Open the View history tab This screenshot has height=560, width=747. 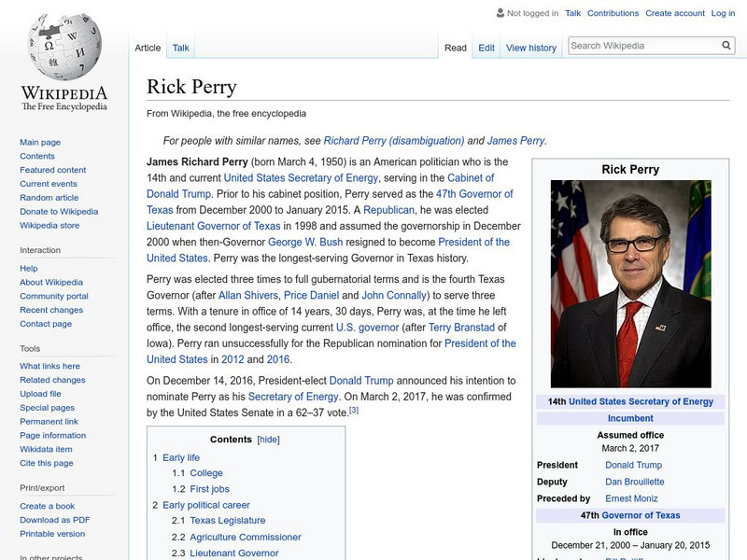tap(530, 47)
